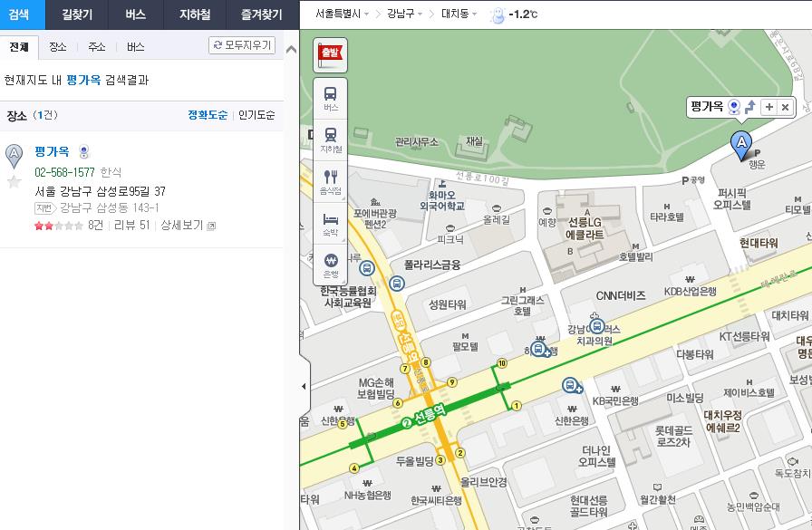Image resolution: width=812 pixels, height=530 pixels.
Task: Click the road view icon beside 평가옥 result
Action: click(x=83, y=152)
